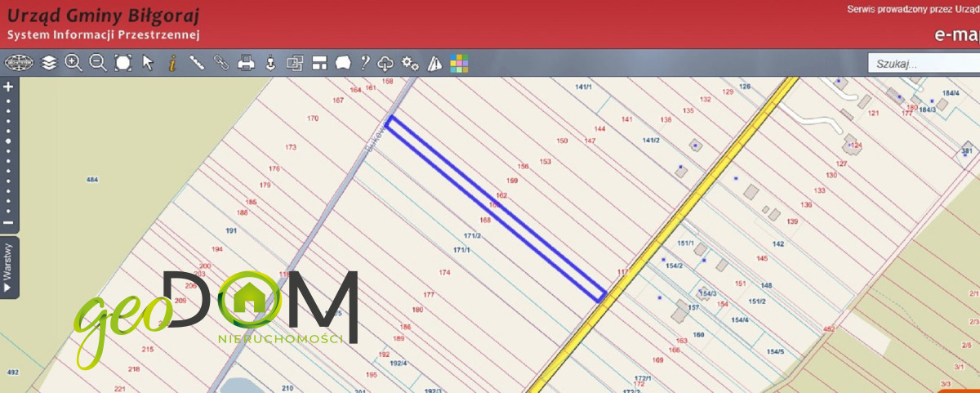Image resolution: width=980 pixels, height=393 pixels.
Task: Click parcel number 139
Action: (x=792, y=221)
